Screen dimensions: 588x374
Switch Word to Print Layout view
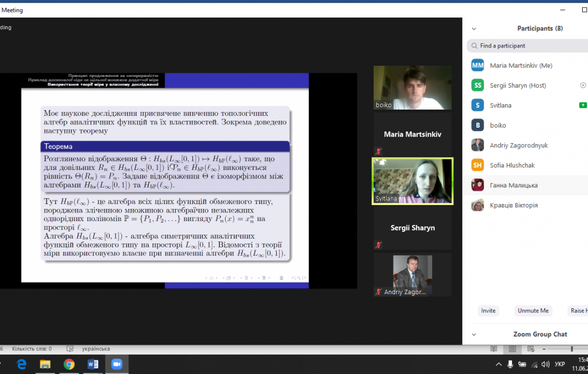[512, 349]
